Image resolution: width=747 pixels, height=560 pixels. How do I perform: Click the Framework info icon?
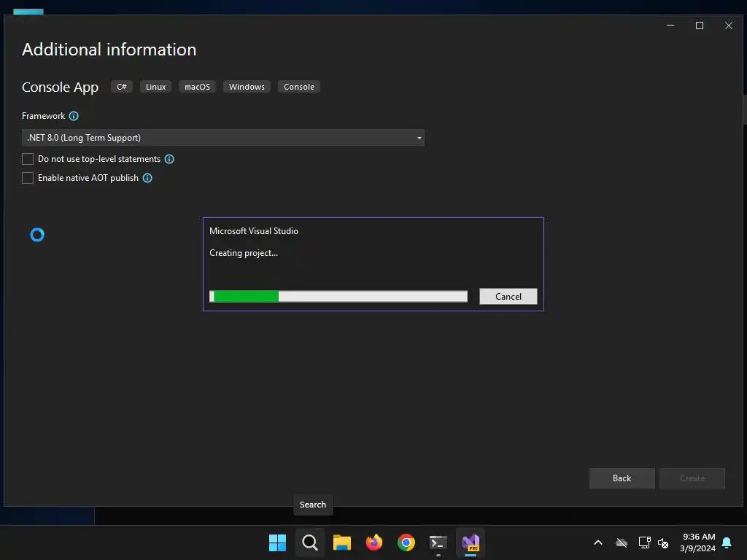74,116
